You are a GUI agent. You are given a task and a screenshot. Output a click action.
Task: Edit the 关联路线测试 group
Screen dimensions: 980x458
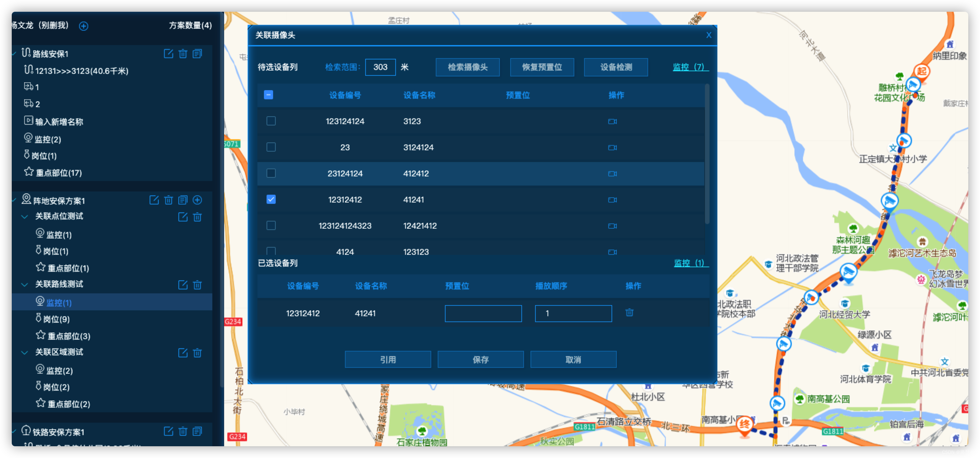point(183,285)
